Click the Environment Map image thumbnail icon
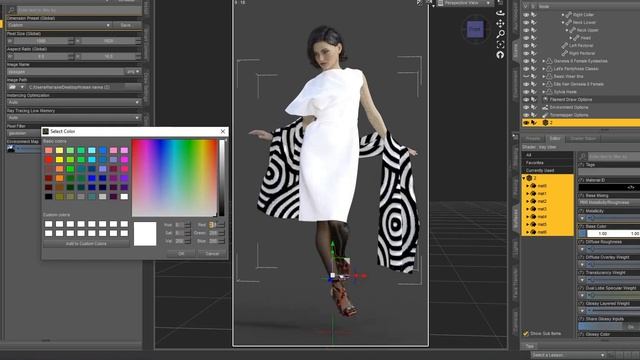 coord(11,149)
